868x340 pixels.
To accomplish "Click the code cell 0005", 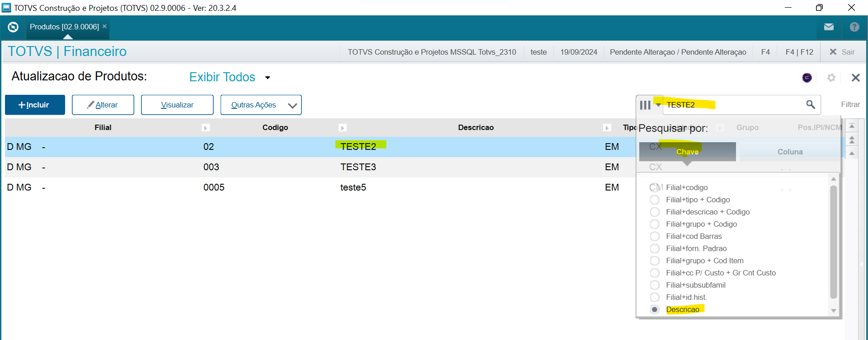I will (214, 187).
